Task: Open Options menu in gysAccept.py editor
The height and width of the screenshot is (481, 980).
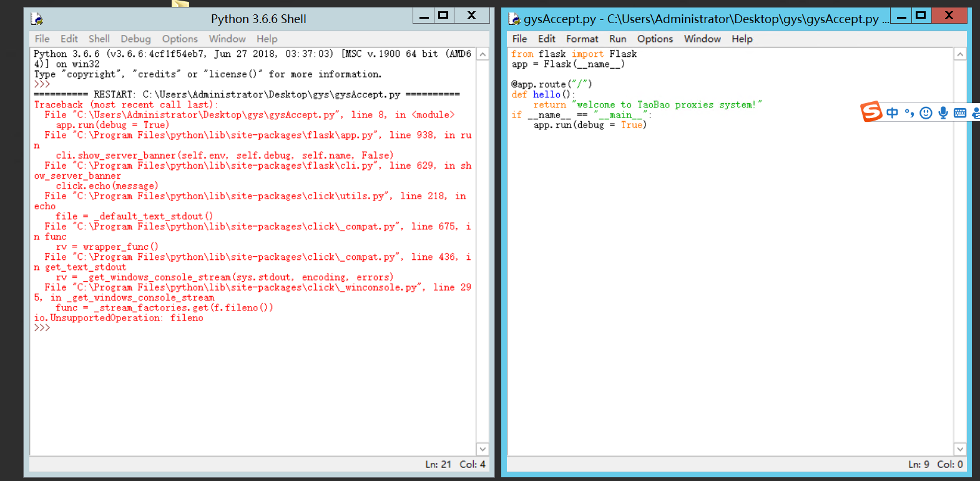Action: point(655,39)
